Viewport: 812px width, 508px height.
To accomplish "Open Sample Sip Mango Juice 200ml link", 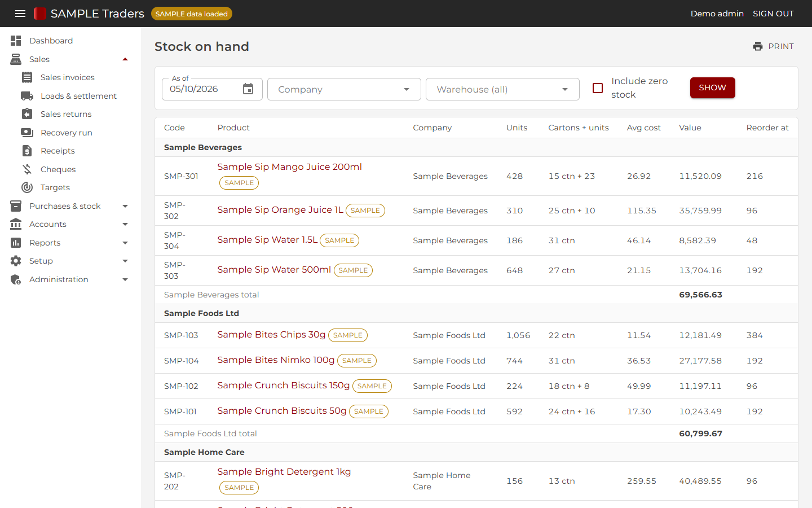I will coord(289,167).
